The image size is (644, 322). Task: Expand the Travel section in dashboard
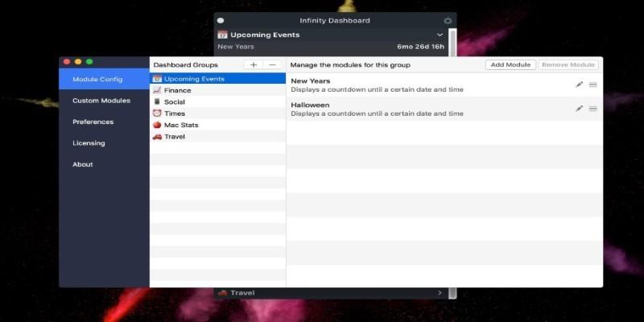[440, 293]
